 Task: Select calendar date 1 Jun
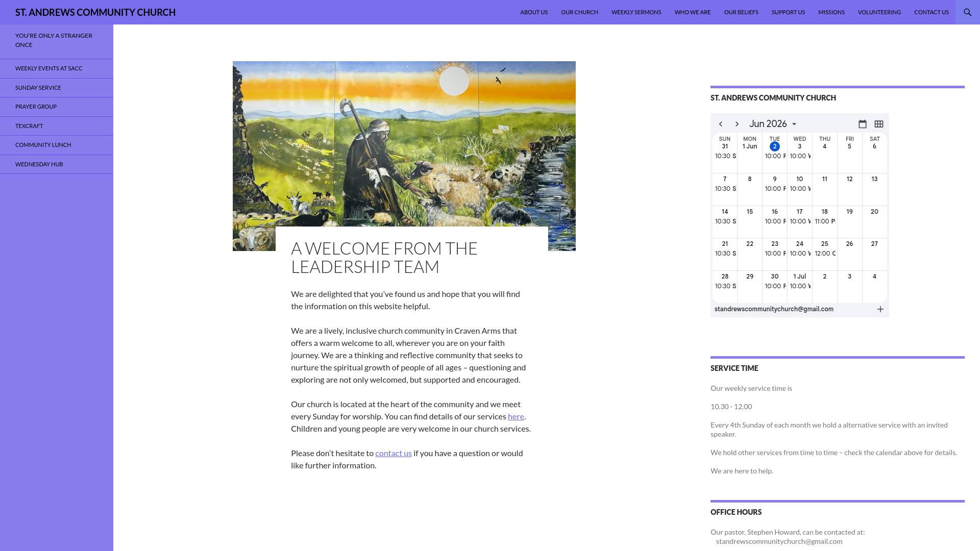point(750,146)
